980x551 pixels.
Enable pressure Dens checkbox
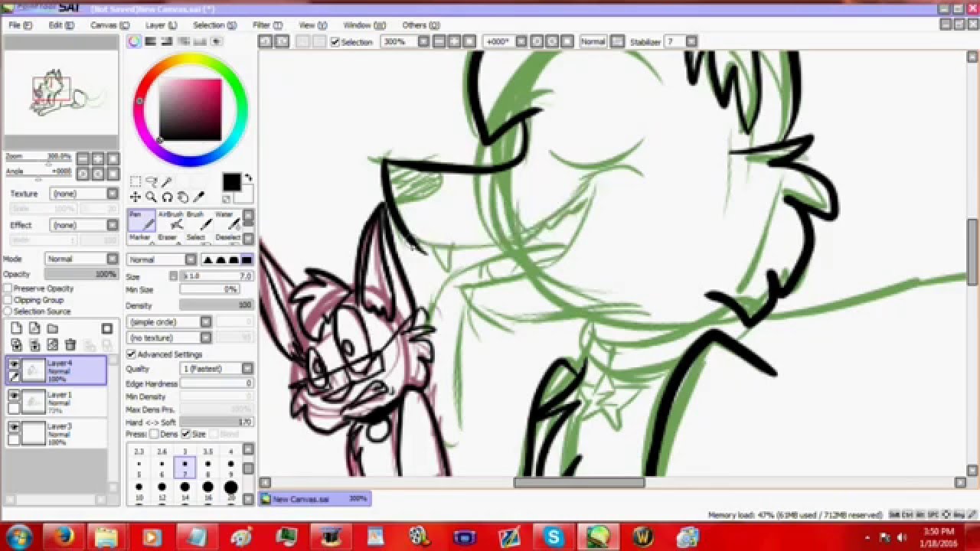[x=153, y=434]
